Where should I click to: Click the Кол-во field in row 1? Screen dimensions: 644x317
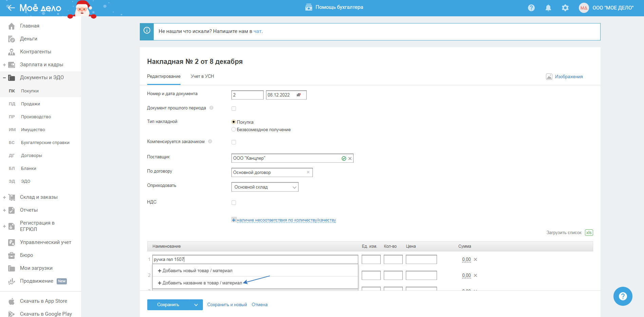(393, 260)
